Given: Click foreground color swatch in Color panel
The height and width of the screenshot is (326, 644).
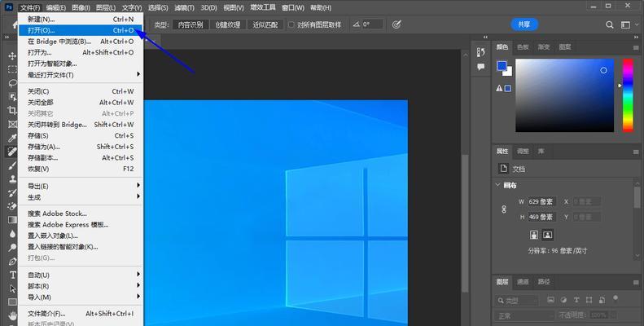Looking at the screenshot, I should [x=502, y=66].
